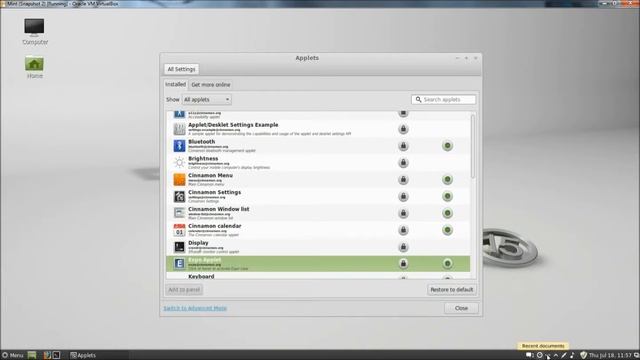Viewport: 640px width, 360px height.
Task: Select the Applet/Desklet Settings Example icon
Action: coord(179,129)
